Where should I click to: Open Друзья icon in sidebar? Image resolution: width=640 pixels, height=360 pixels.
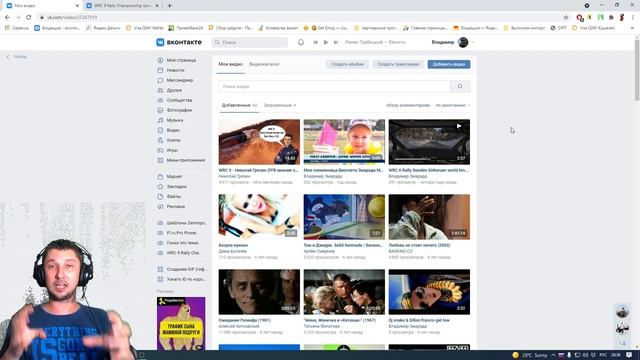(x=160, y=90)
